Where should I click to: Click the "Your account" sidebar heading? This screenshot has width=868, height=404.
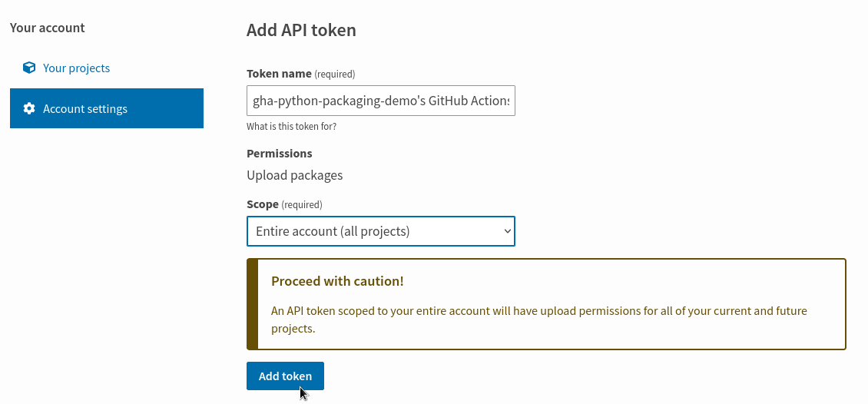[48, 28]
